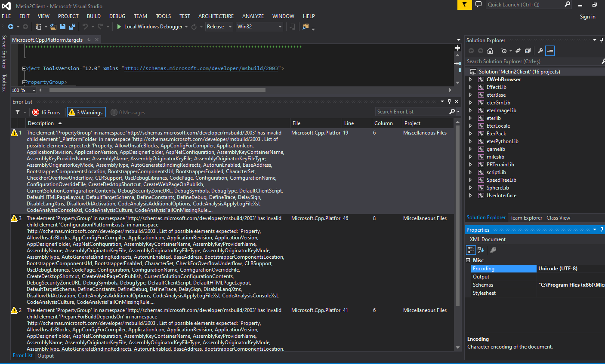Toggle the 16 Errors filter

point(46,112)
